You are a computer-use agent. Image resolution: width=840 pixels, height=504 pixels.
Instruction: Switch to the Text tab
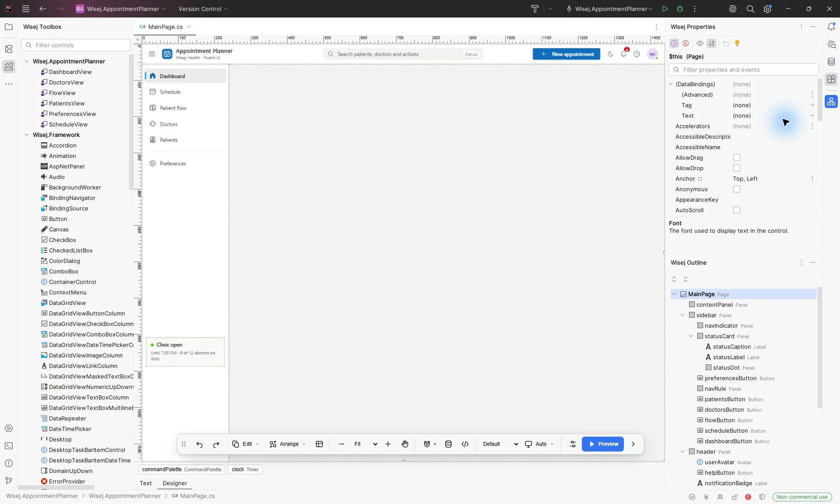click(x=146, y=483)
